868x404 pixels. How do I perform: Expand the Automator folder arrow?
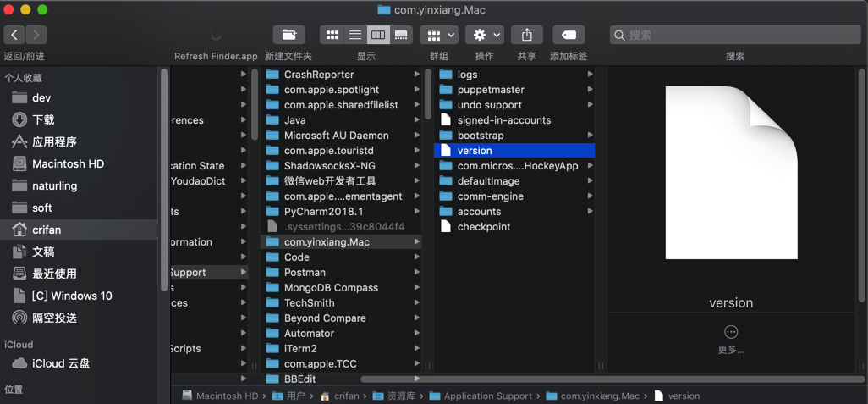[x=417, y=334]
